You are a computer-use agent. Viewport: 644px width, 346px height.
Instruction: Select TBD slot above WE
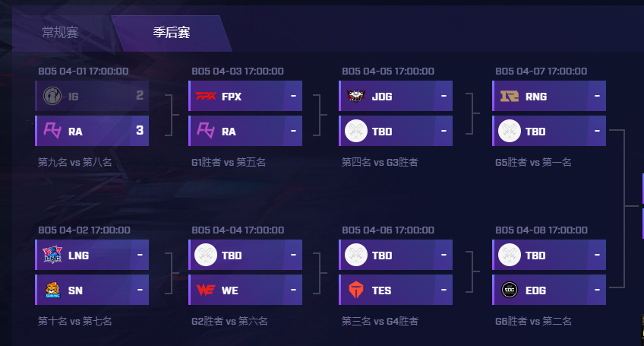point(245,255)
